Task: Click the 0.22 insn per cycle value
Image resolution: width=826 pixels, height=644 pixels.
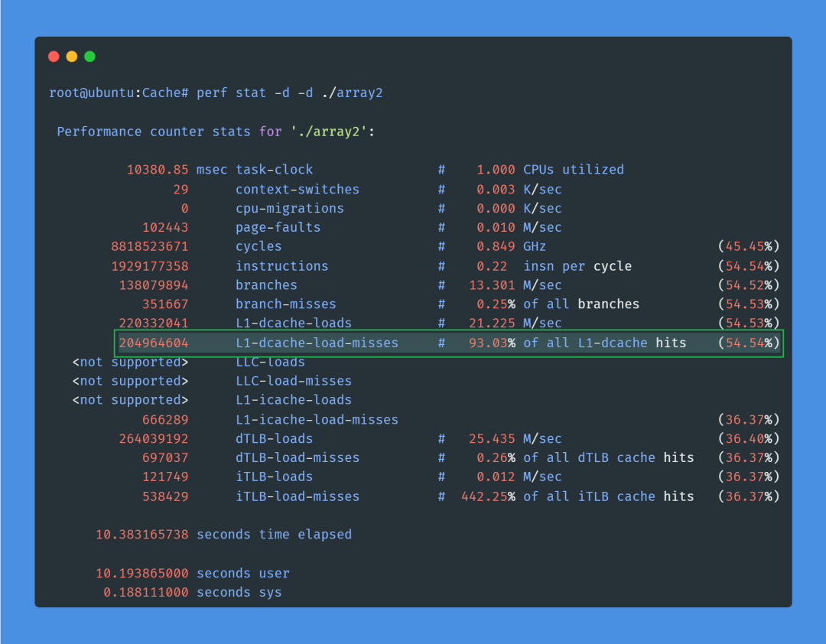Action: tap(496, 266)
